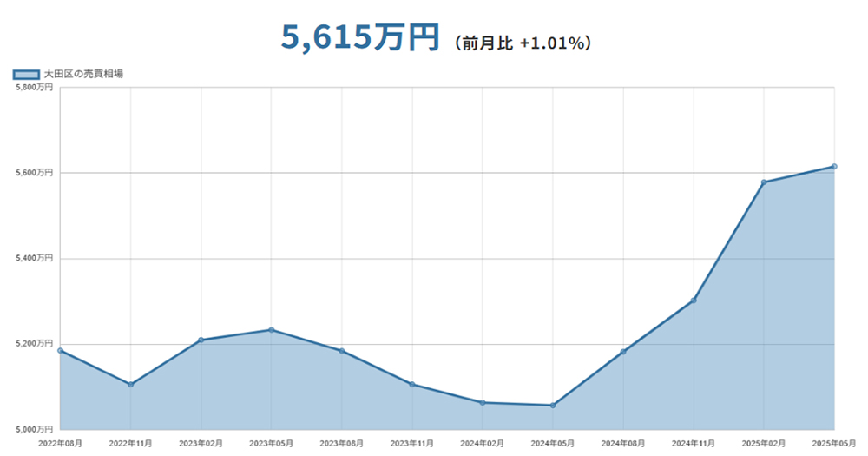This screenshot has width=868, height=456.
Task: Select the 2025年05月 data point
Action: (x=834, y=167)
